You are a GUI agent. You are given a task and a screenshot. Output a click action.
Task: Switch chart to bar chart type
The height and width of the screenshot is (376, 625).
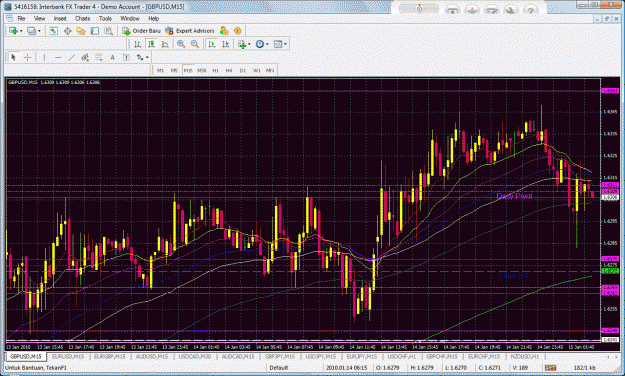(x=138, y=44)
